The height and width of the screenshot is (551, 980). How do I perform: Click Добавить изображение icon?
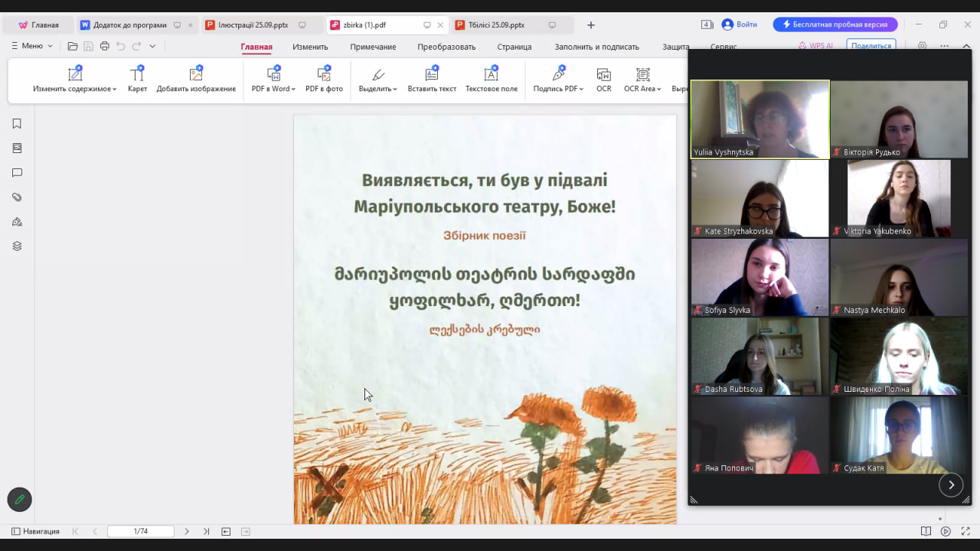[x=196, y=75]
